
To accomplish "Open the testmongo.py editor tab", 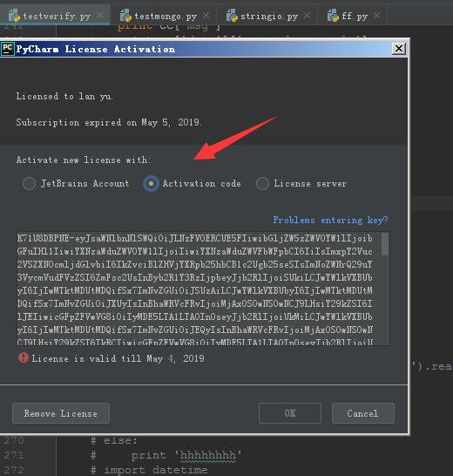I will (164, 16).
